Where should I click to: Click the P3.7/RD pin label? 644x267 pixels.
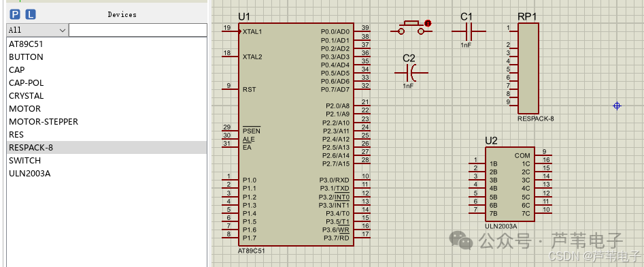337,238
